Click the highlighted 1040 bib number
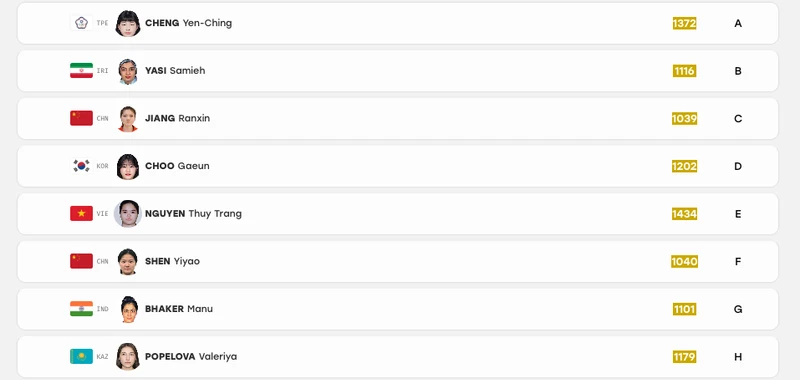The image size is (800, 380). click(x=684, y=262)
